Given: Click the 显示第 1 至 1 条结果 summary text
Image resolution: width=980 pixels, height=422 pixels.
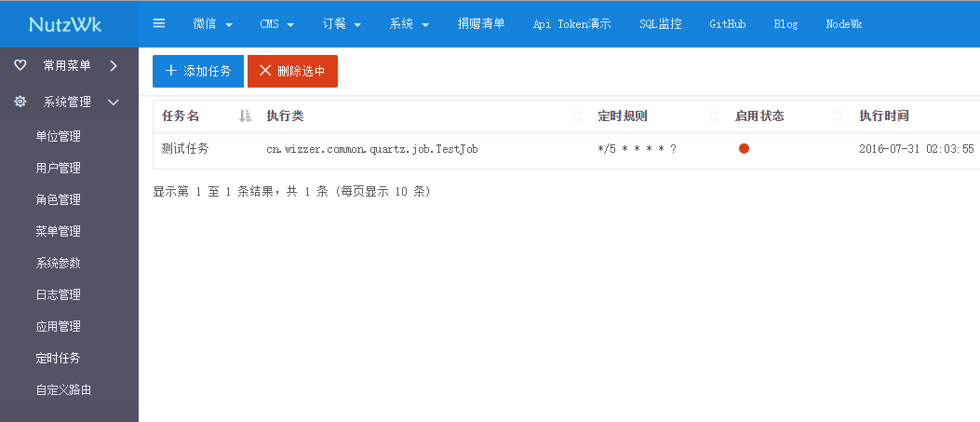Looking at the screenshot, I should tap(292, 191).
